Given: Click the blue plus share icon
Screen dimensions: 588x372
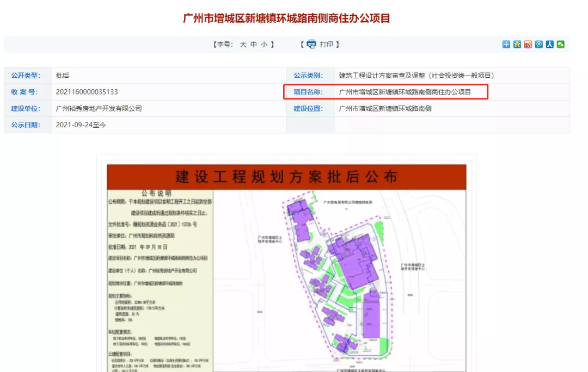Looking at the screenshot, I should coord(506,45).
